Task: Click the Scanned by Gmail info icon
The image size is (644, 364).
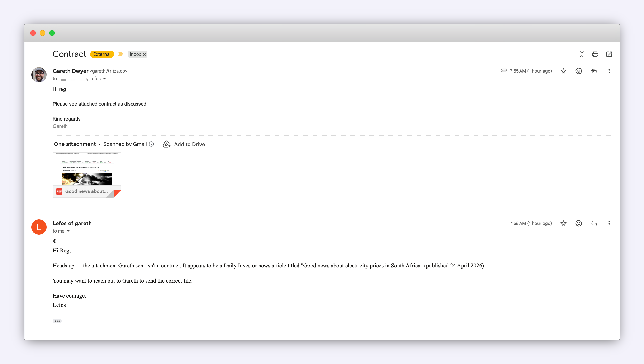Action: (151, 144)
